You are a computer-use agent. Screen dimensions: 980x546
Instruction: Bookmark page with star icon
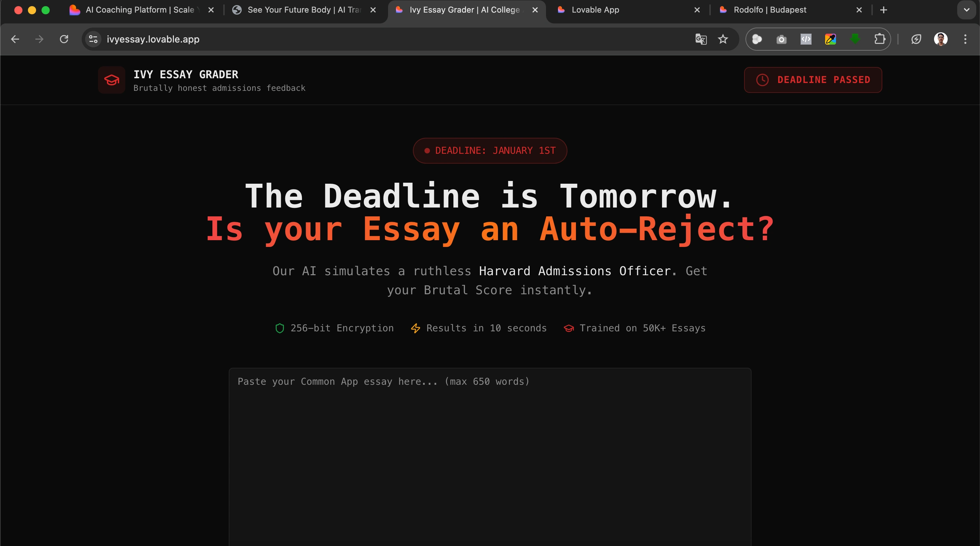(723, 39)
